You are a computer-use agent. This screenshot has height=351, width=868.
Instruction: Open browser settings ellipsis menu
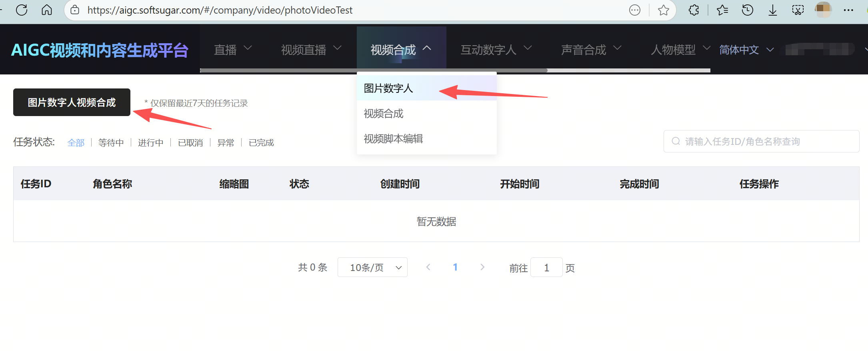pyautogui.click(x=848, y=10)
